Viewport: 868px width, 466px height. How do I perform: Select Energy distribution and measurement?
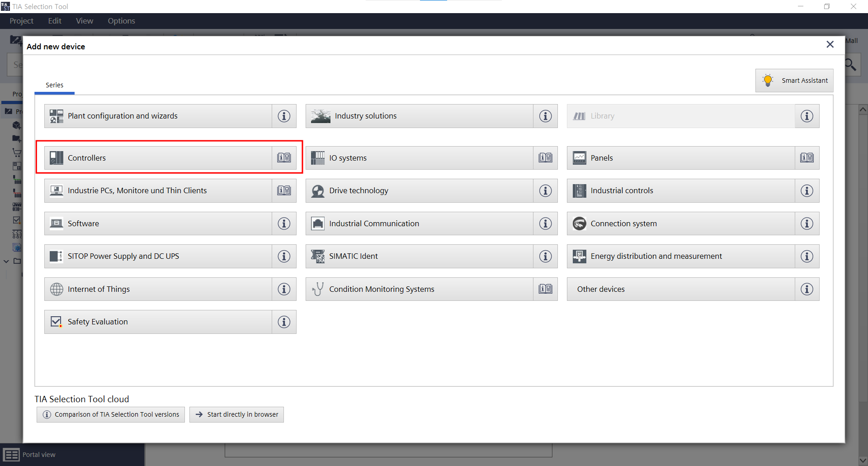click(x=681, y=256)
